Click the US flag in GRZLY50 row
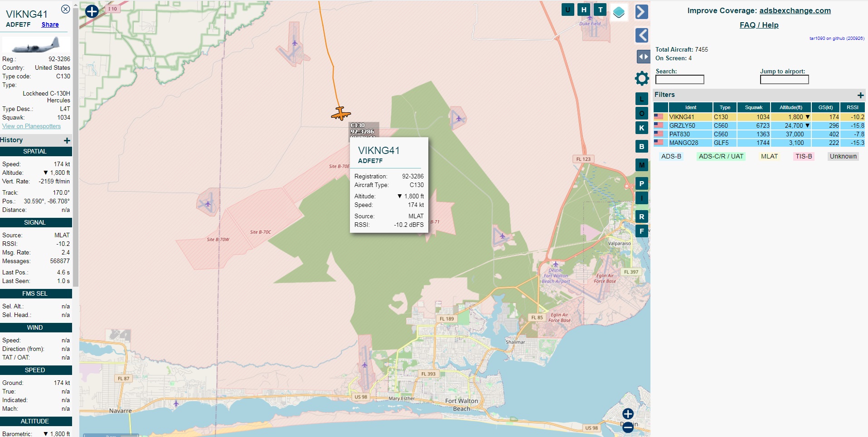This screenshot has height=437, width=868. [x=659, y=125]
